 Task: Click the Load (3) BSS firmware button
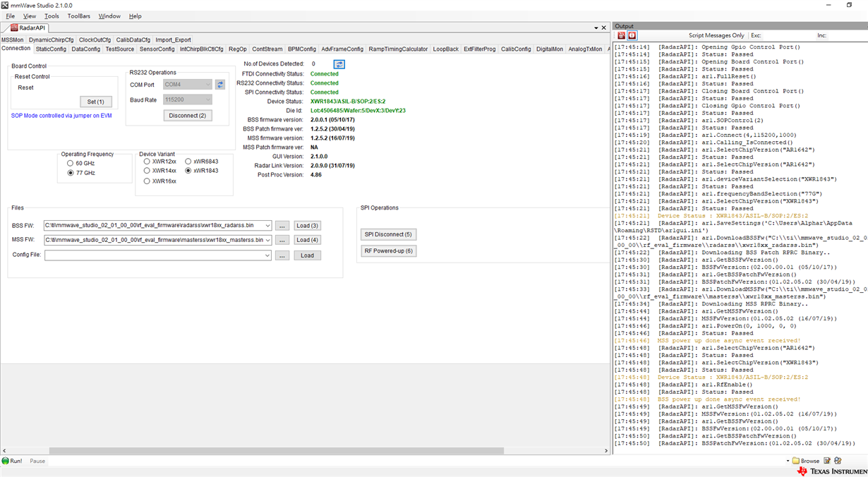308,226
